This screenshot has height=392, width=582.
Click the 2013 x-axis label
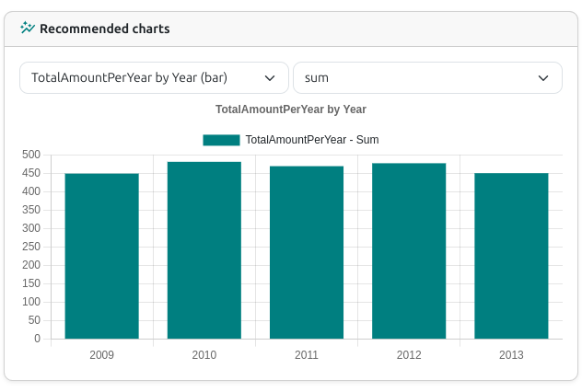pos(511,355)
